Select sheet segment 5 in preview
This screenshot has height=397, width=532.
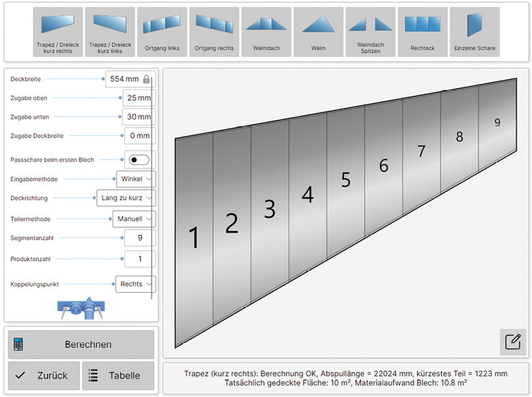[x=346, y=179]
